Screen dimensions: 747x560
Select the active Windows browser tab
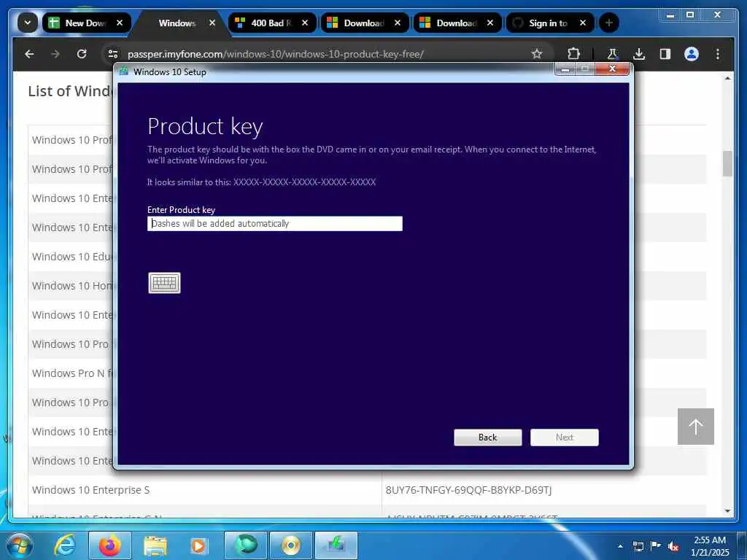tap(177, 23)
